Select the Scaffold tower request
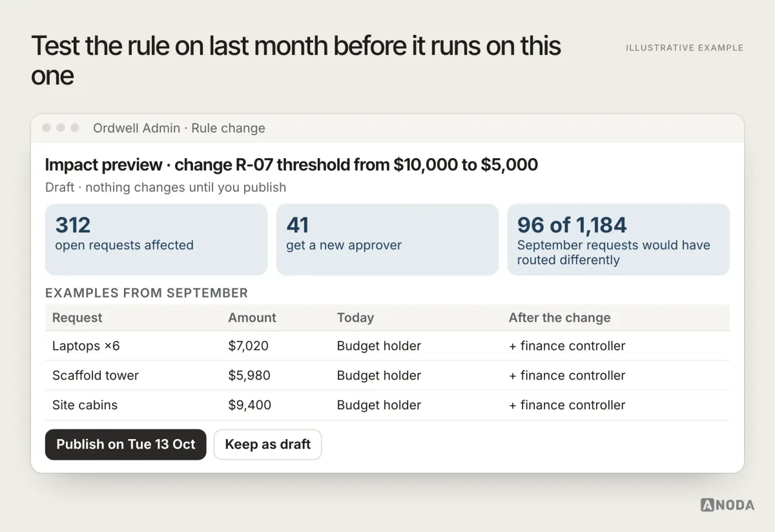 coord(387,376)
